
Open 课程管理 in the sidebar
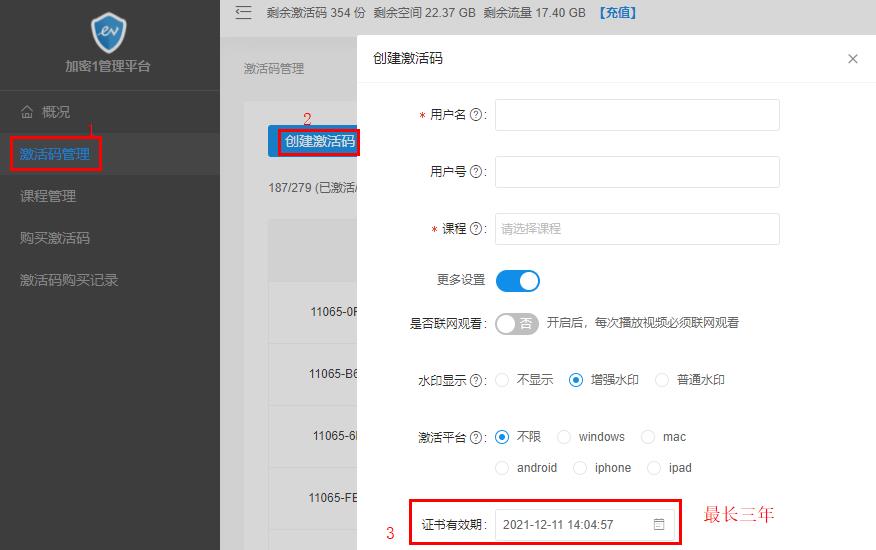coord(48,196)
